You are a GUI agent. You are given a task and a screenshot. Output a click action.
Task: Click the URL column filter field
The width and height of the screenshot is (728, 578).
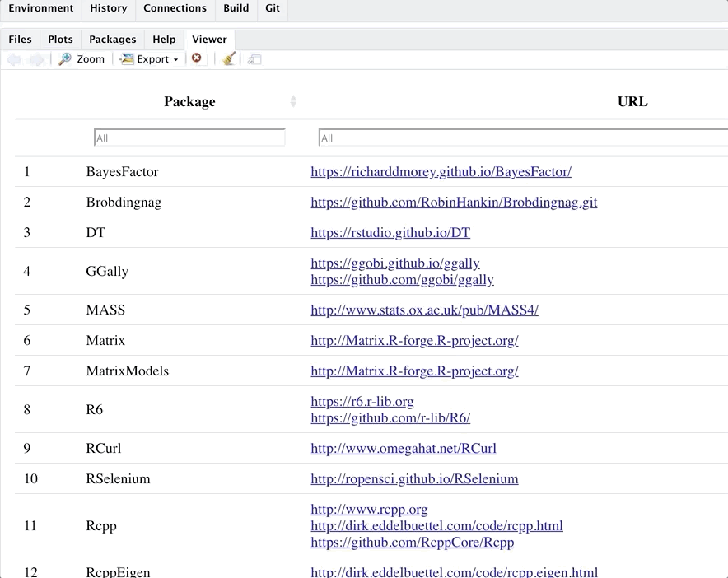click(523, 138)
